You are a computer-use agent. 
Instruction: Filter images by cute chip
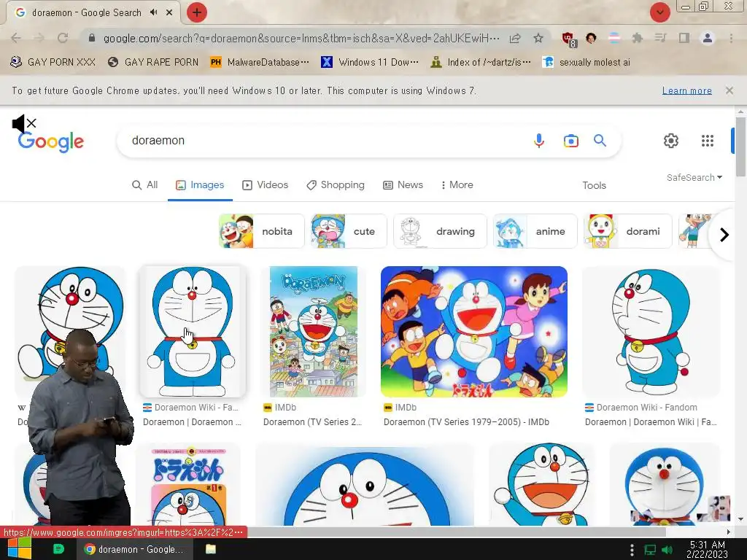coord(349,231)
